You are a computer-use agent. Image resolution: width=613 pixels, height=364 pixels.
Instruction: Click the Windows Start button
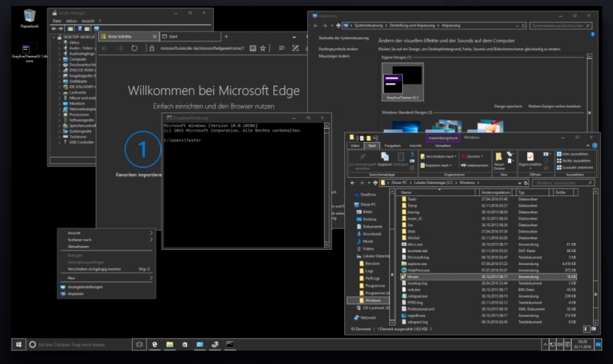pos(18,344)
